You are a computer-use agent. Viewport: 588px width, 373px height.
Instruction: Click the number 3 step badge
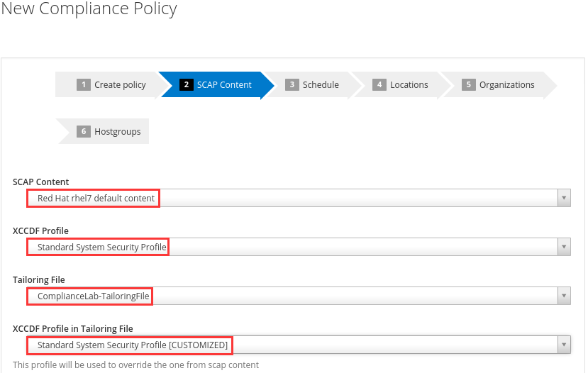[292, 85]
